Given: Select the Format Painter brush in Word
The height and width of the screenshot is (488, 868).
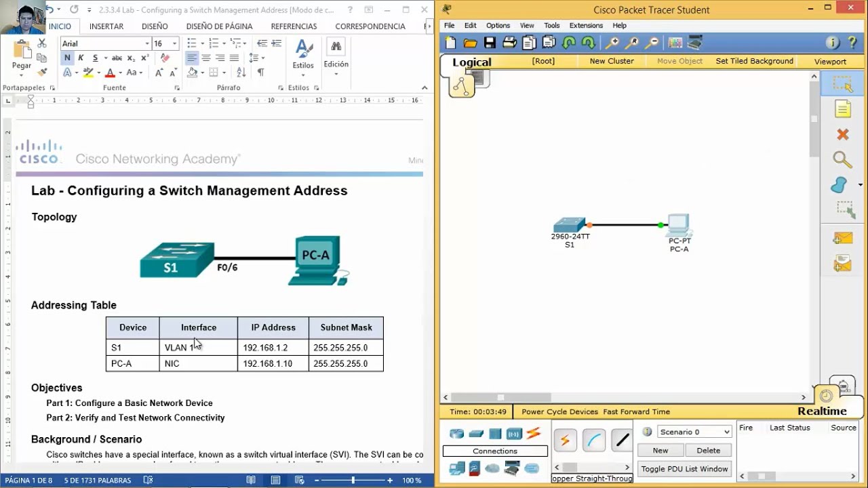Looking at the screenshot, I should coord(42,72).
